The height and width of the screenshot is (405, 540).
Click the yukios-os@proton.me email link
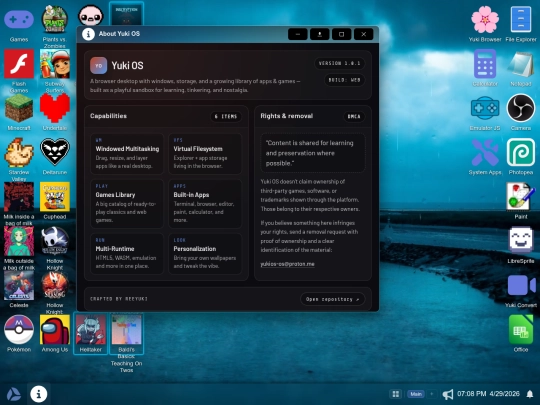point(287,264)
